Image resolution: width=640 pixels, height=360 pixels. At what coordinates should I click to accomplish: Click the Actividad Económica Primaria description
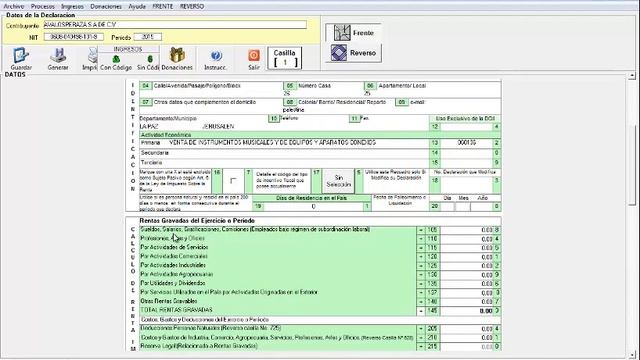pos(272,143)
